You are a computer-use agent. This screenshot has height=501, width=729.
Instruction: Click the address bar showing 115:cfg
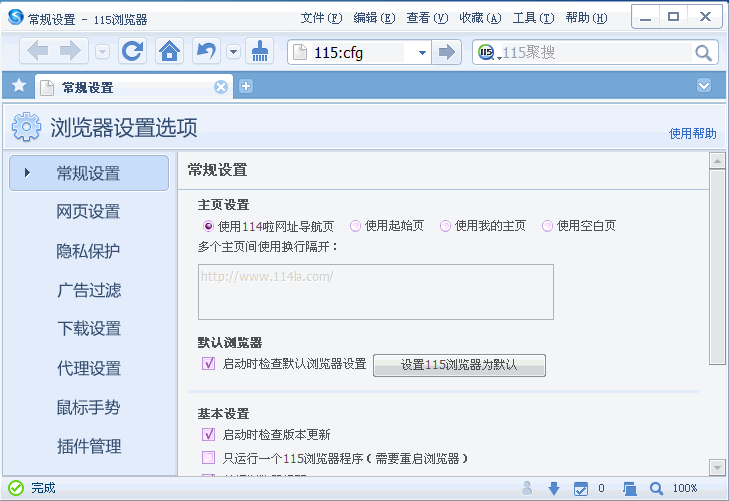pos(358,53)
